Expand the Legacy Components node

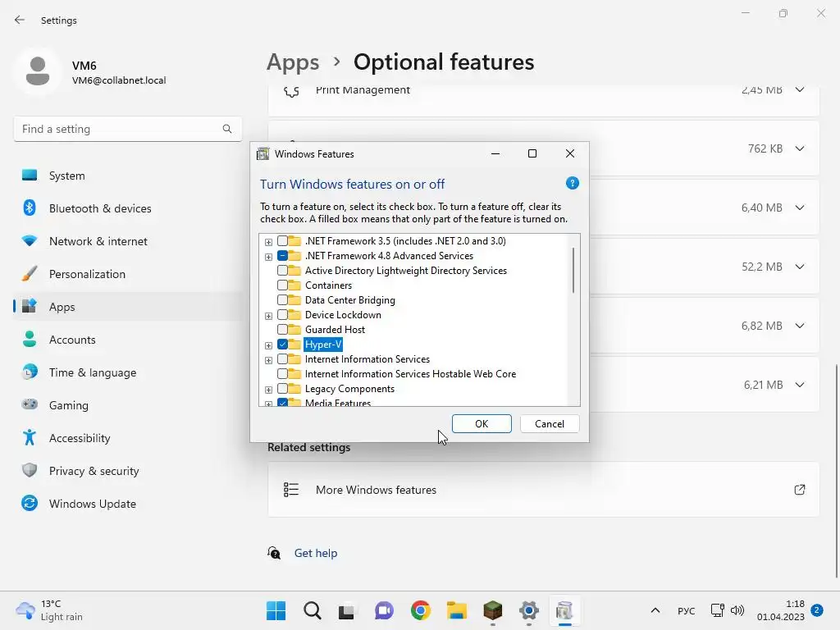coord(268,390)
